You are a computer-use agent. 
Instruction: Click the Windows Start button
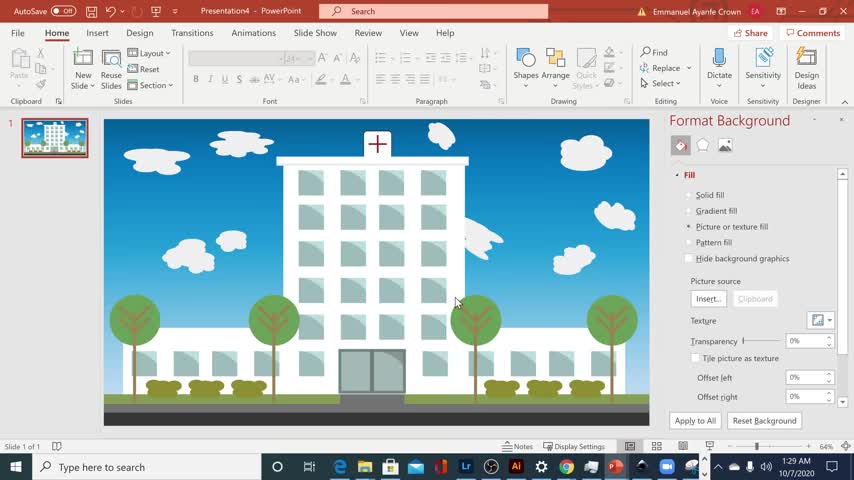click(x=16, y=467)
